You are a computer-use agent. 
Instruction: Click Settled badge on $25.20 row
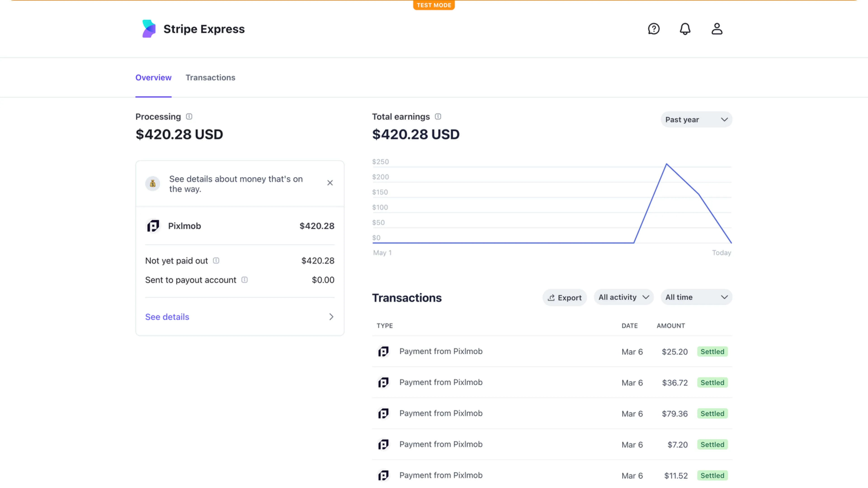coord(712,352)
